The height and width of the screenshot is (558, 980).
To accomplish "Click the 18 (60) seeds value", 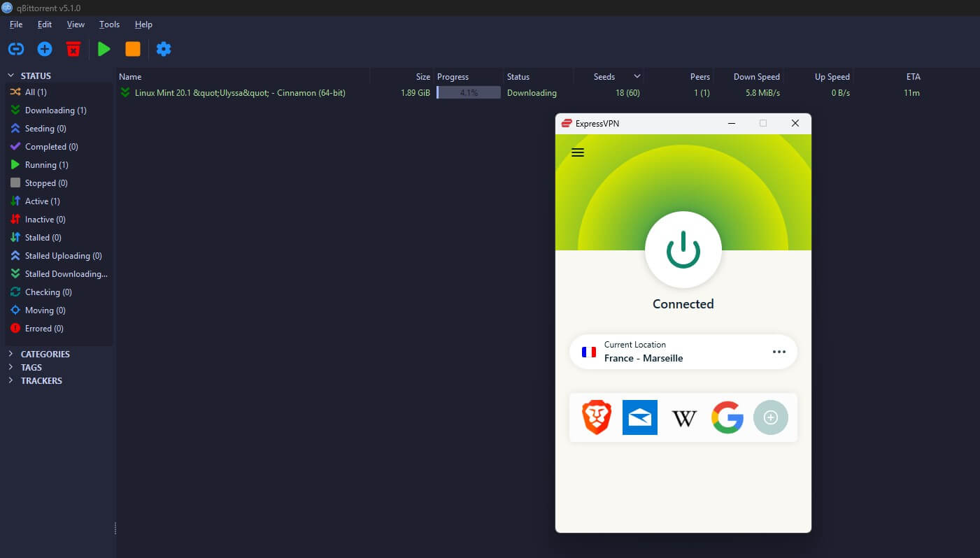I will 627,93.
